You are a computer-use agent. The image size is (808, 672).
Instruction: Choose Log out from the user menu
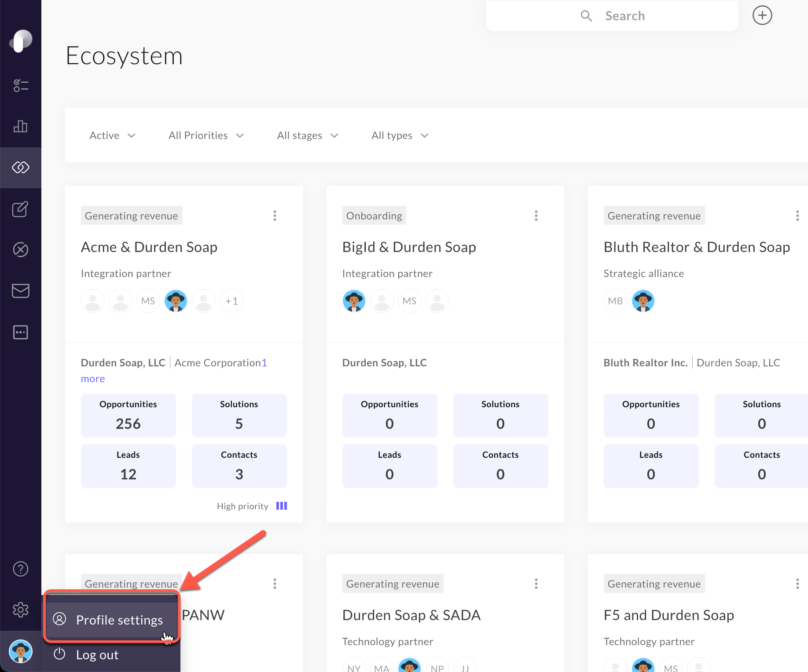(x=97, y=654)
